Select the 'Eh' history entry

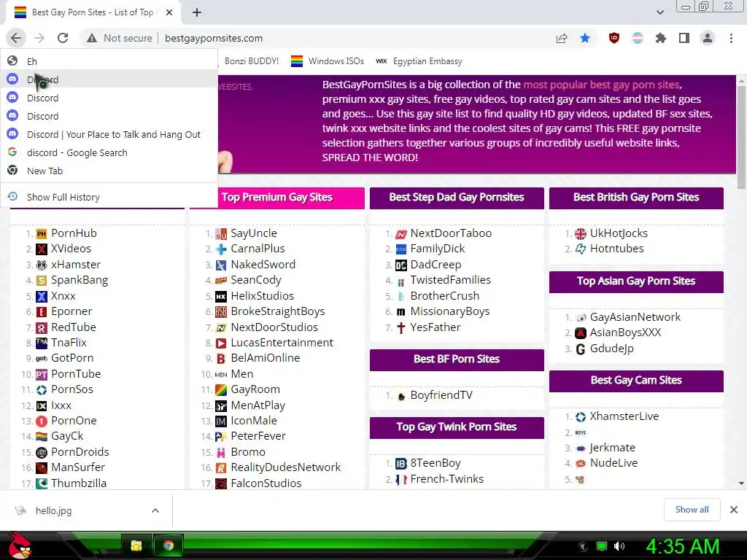pos(109,61)
